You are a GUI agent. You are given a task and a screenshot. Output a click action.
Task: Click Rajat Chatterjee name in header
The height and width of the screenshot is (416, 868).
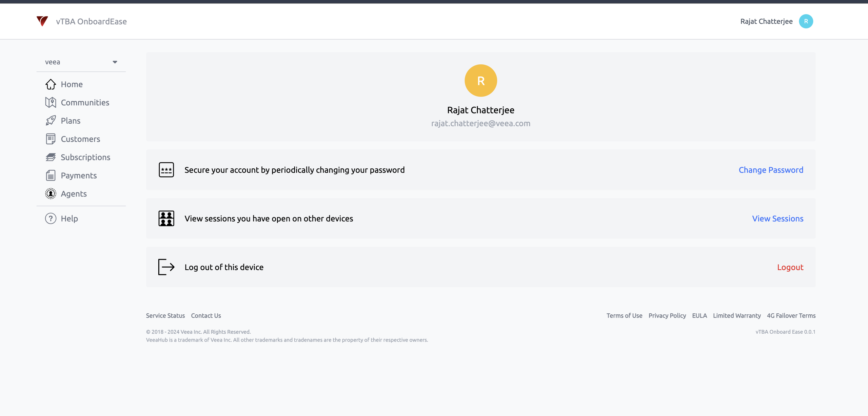[x=766, y=21]
